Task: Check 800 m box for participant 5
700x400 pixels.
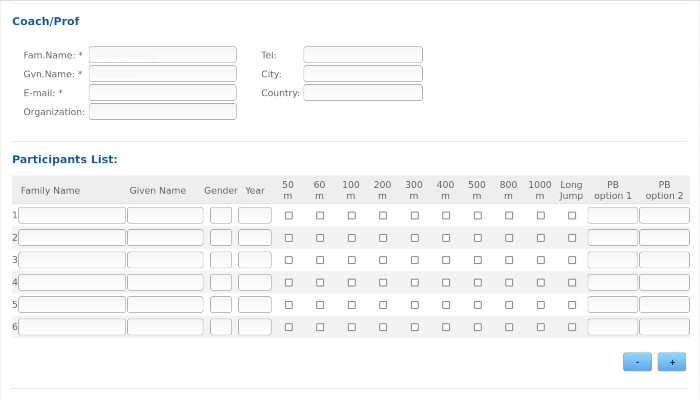Action: tap(509, 304)
